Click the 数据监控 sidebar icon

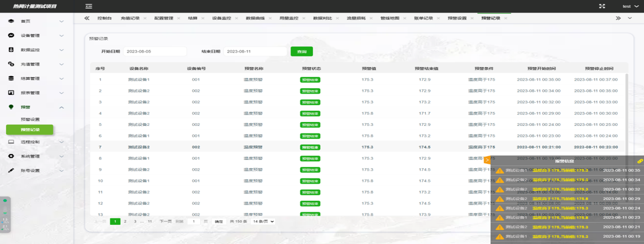coord(11,50)
